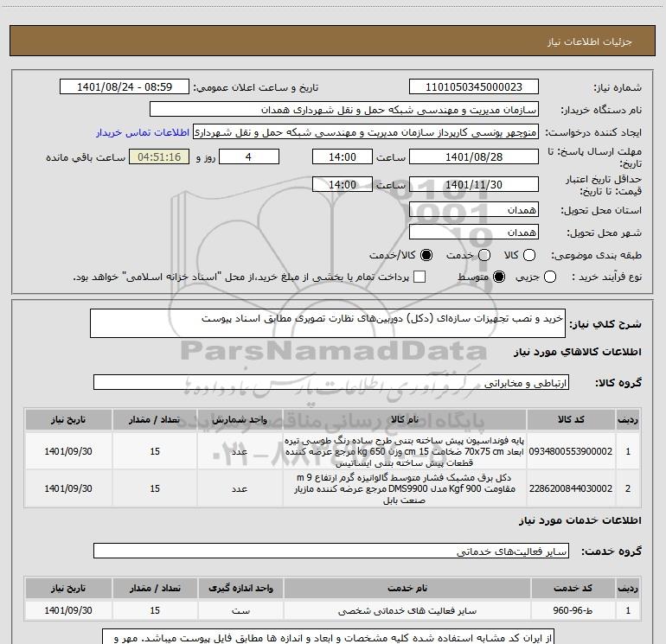
Task: Click the unit cell ست in services table
Action: click(x=240, y=610)
